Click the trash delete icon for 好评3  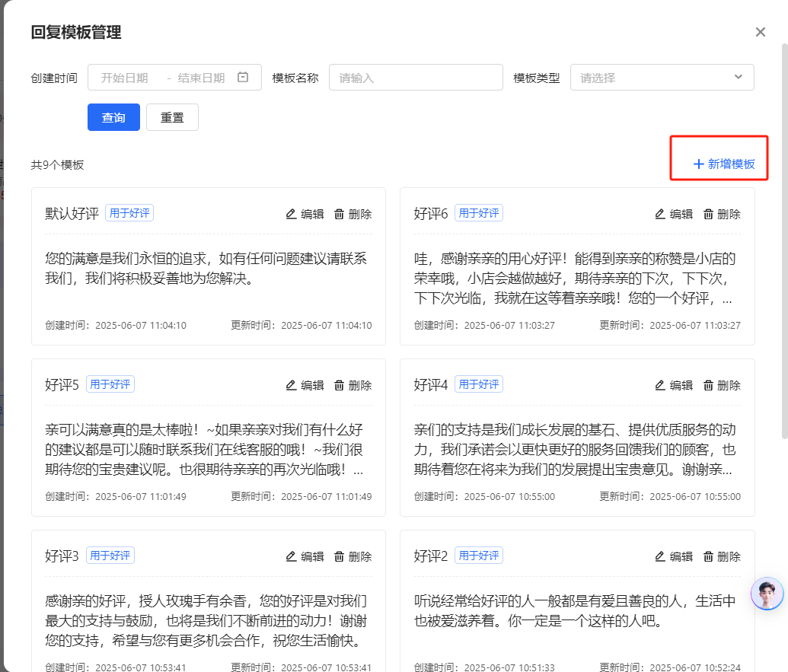click(340, 556)
